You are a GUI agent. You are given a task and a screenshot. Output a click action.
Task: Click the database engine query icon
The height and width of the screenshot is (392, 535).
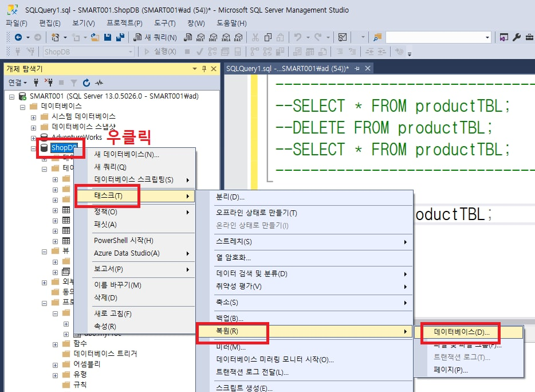[188, 37]
